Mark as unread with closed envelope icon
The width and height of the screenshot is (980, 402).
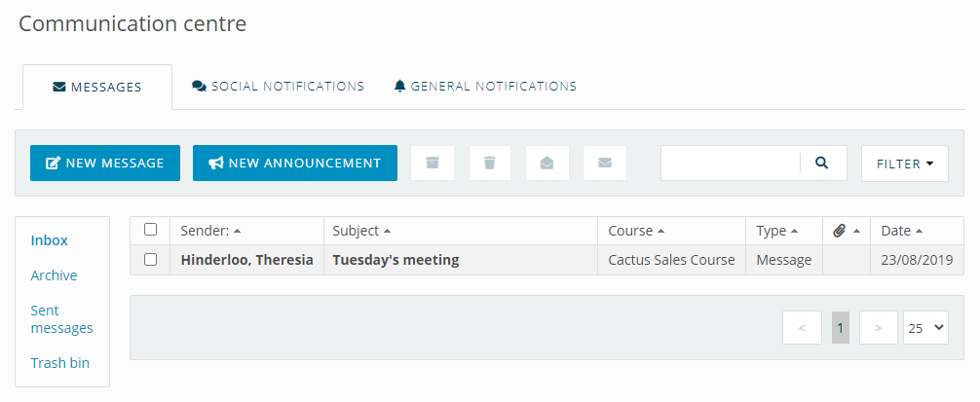[604, 163]
